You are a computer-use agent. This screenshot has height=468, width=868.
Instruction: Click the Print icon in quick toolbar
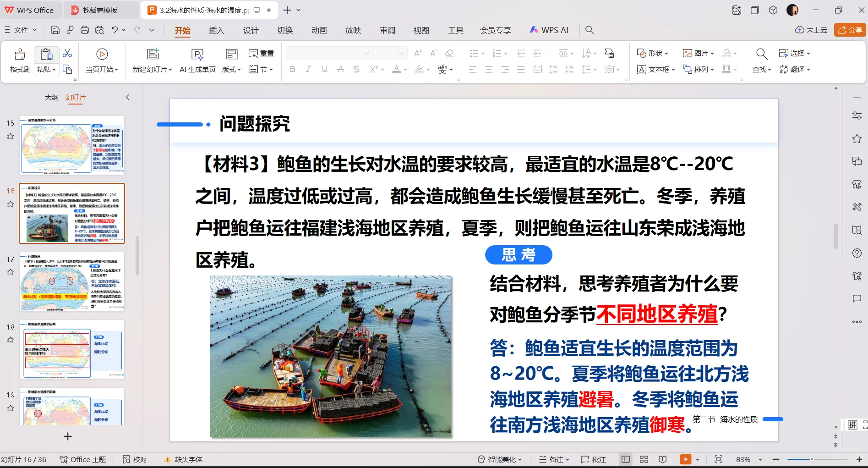tap(85, 30)
